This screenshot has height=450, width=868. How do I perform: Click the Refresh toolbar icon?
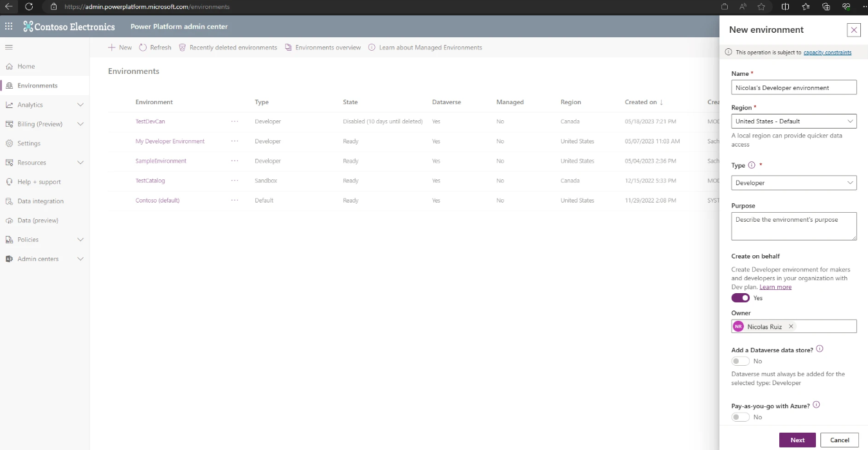(143, 48)
